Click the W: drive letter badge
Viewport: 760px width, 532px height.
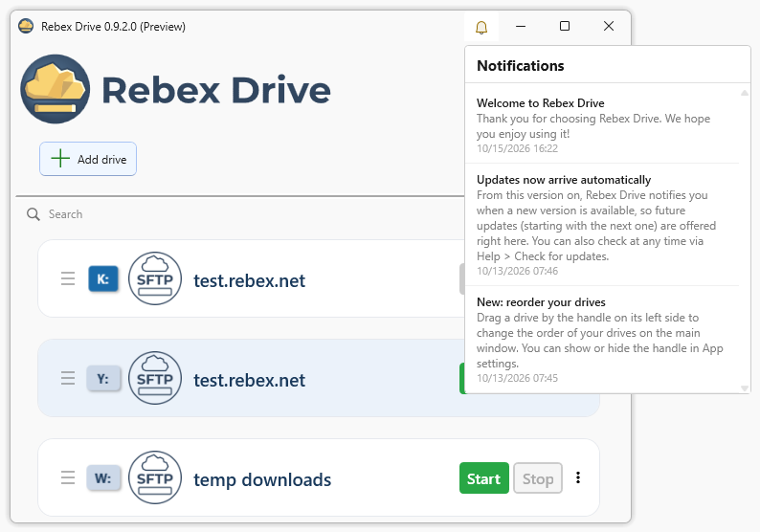pyautogui.click(x=103, y=477)
